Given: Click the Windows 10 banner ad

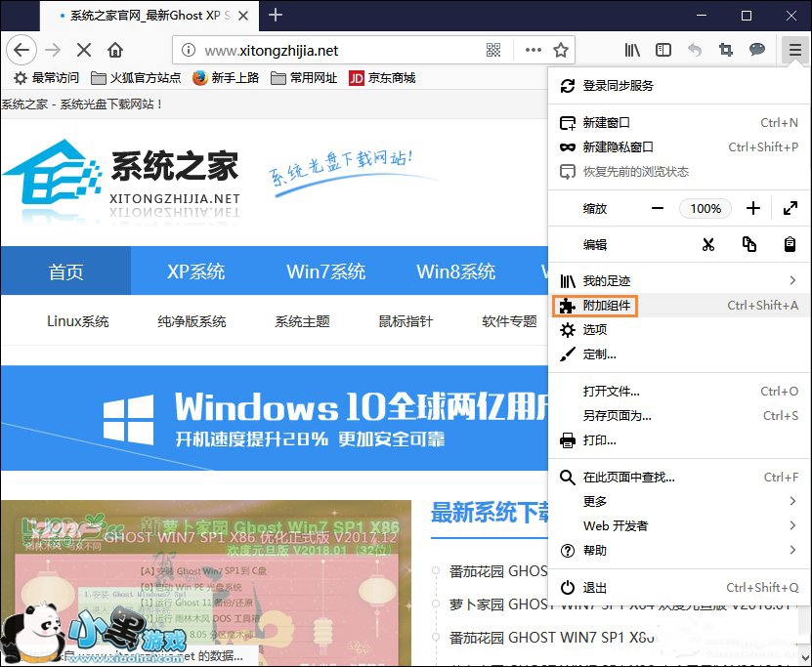Looking at the screenshot, I should click(275, 418).
